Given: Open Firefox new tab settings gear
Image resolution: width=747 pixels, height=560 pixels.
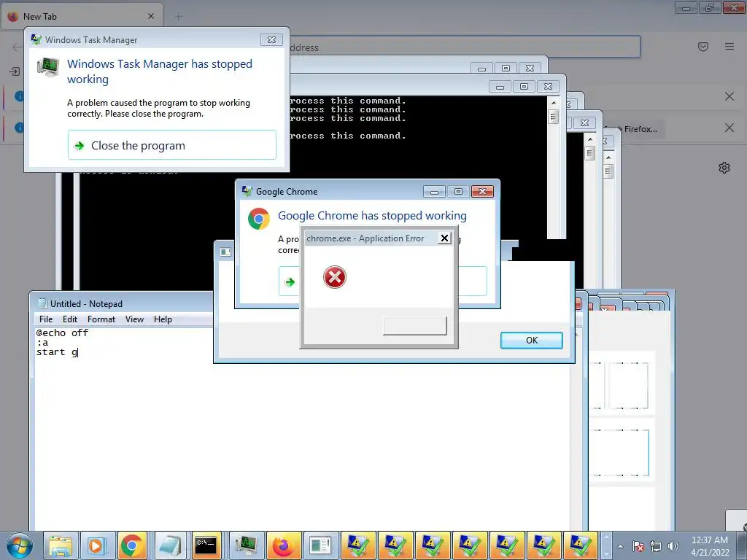Looking at the screenshot, I should pos(724,168).
